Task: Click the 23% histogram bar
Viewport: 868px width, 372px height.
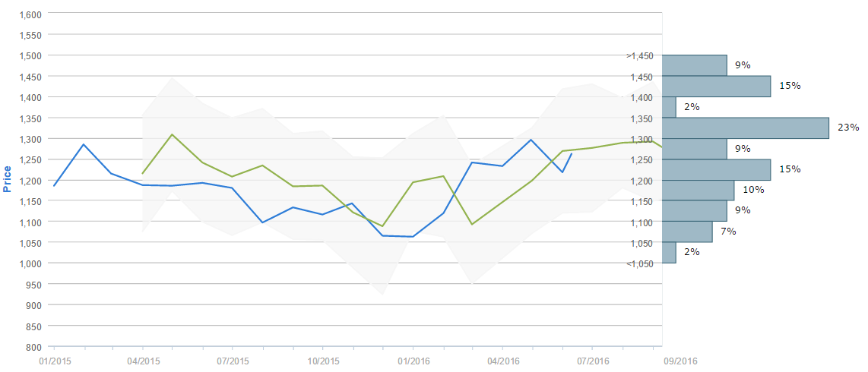Action: click(745, 128)
